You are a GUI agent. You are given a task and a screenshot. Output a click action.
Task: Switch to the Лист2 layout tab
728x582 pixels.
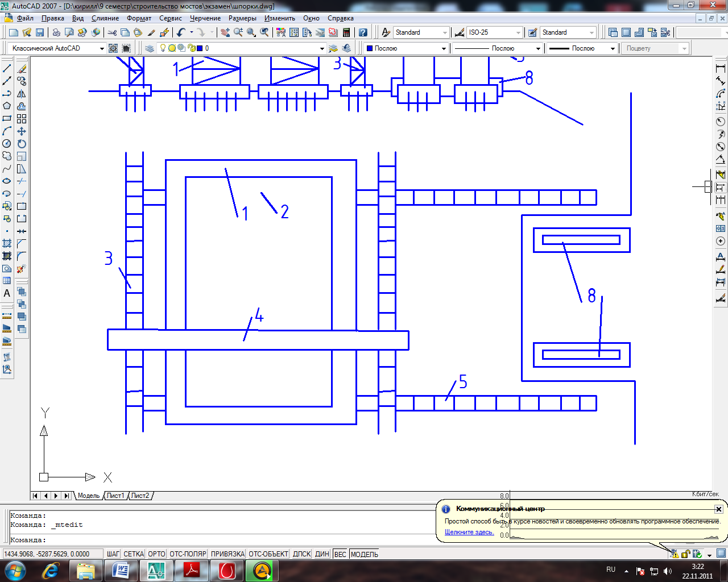coord(140,496)
